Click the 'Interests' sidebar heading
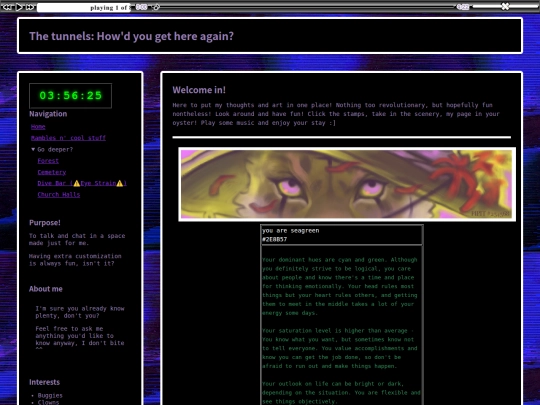540x405 pixels. (44, 382)
